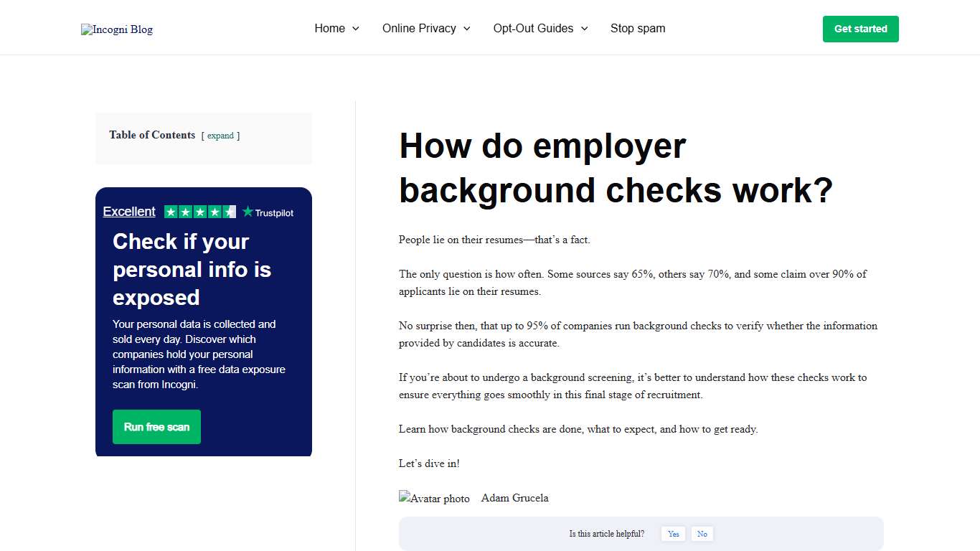Click the Online Privacy chevron icon
This screenshot has width=980, height=551.
pos(467,28)
